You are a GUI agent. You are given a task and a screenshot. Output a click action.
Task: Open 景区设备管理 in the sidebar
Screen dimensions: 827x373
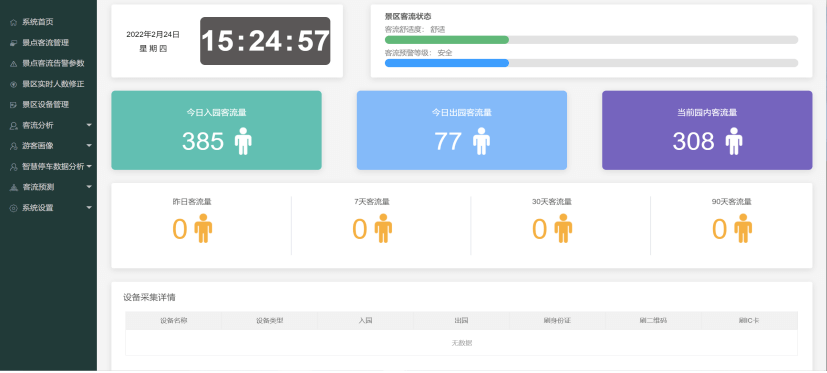click(x=45, y=104)
